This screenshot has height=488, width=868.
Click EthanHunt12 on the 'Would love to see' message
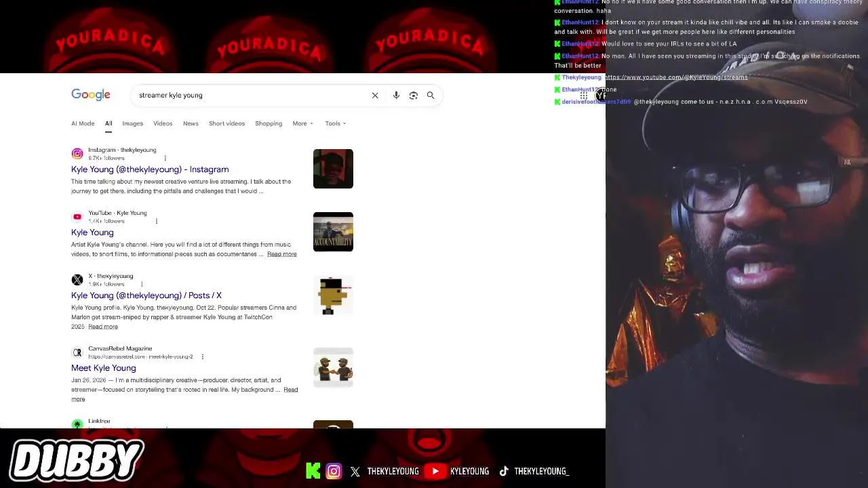580,44
